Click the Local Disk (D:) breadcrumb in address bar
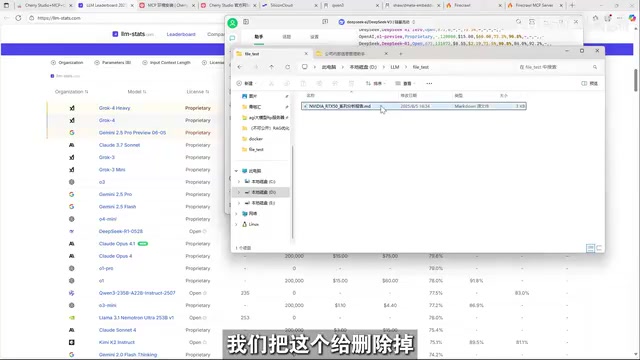Viewport: 640px width, 360px height. point(363,67)
